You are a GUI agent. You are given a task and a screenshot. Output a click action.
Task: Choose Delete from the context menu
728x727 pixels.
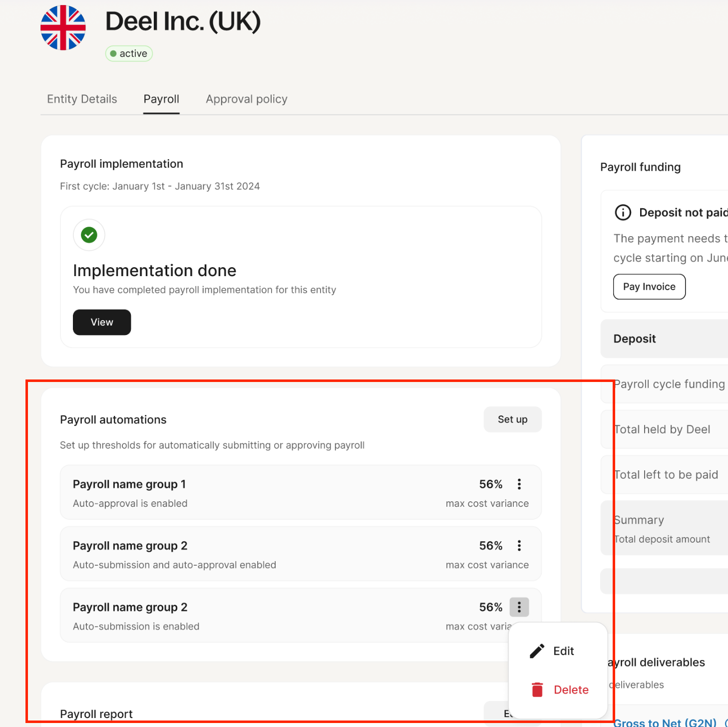click(571, 690)
